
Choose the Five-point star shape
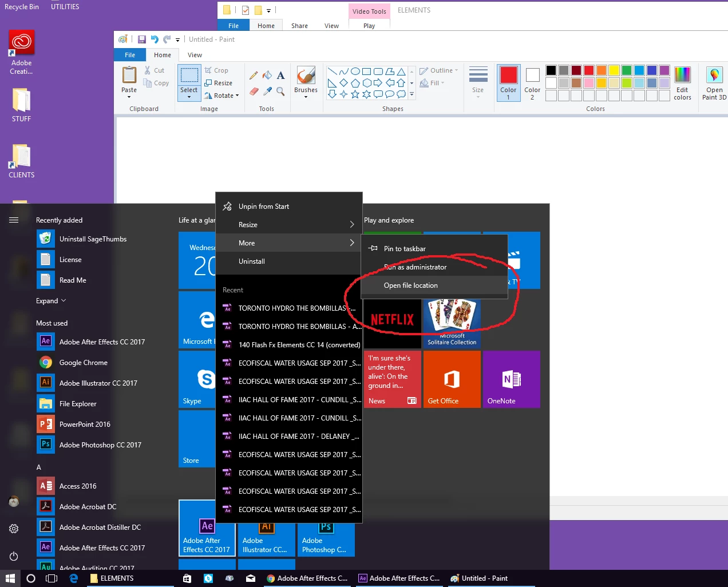coord(355,94)
